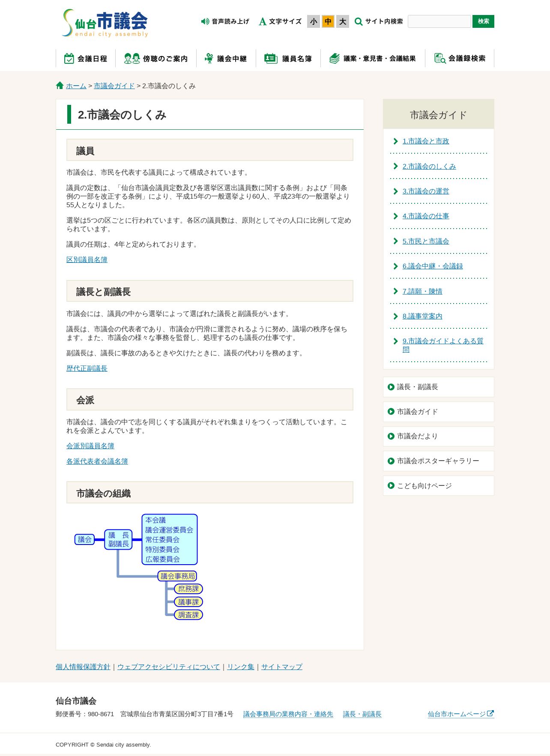Click the green circle arrow beside 市議会だより
The image size is (550, 756).
[391, 436]
